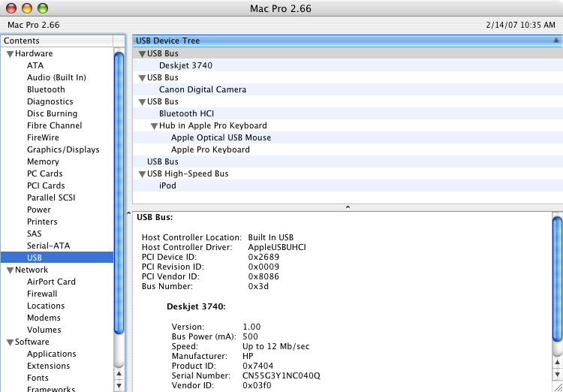Click the sidebar blue scroll thumb
This screenshot has width=563, height=392.
[x=119, y=193]
